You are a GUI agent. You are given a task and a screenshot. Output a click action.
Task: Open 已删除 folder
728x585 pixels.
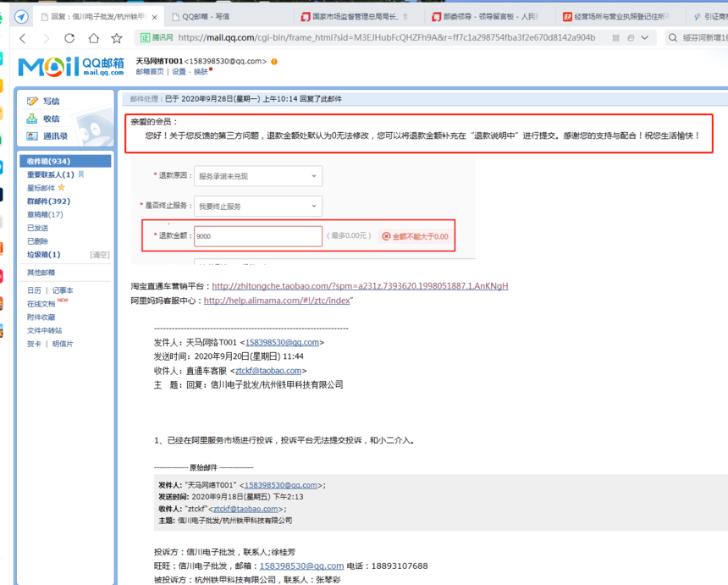click(37, 241)
